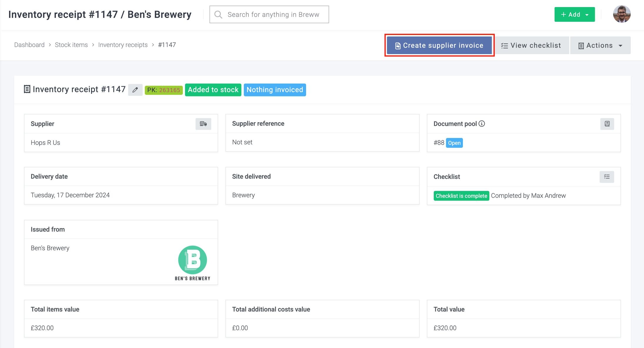This screenshot has width=644, height=348.
Task: Click the edit pencil icon beside receipt #1147
Action: coord(135,90)
